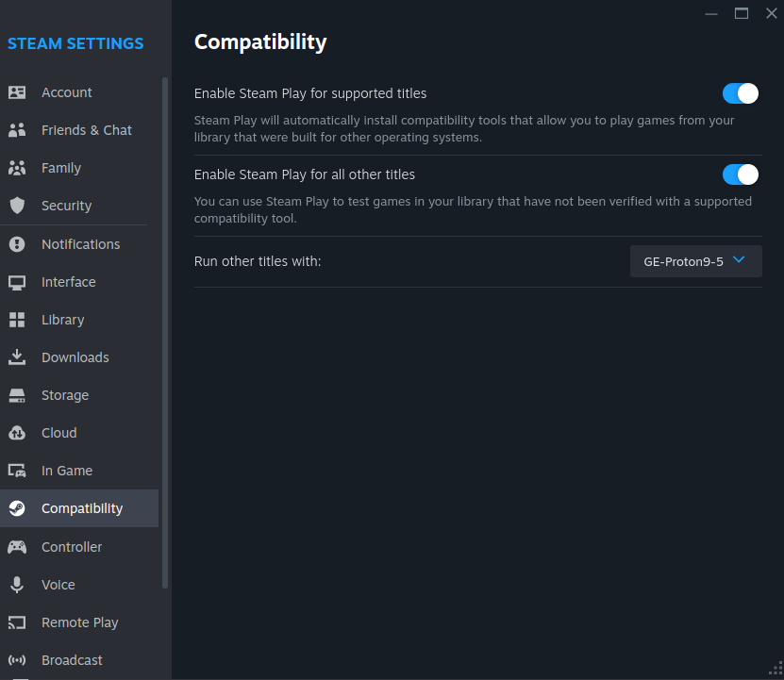The height and width of the screenshot is (680, 784).
Task: Click the Controller gamepad icon
Action: [17, 547]
